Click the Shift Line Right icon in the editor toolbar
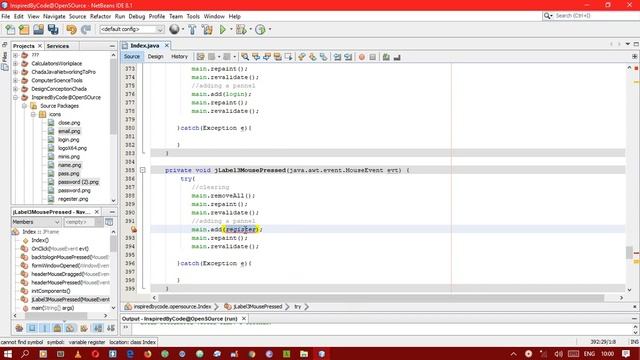The width and height of the screenshot is (640, 360). pyautogui.click(x=348, y=57)
